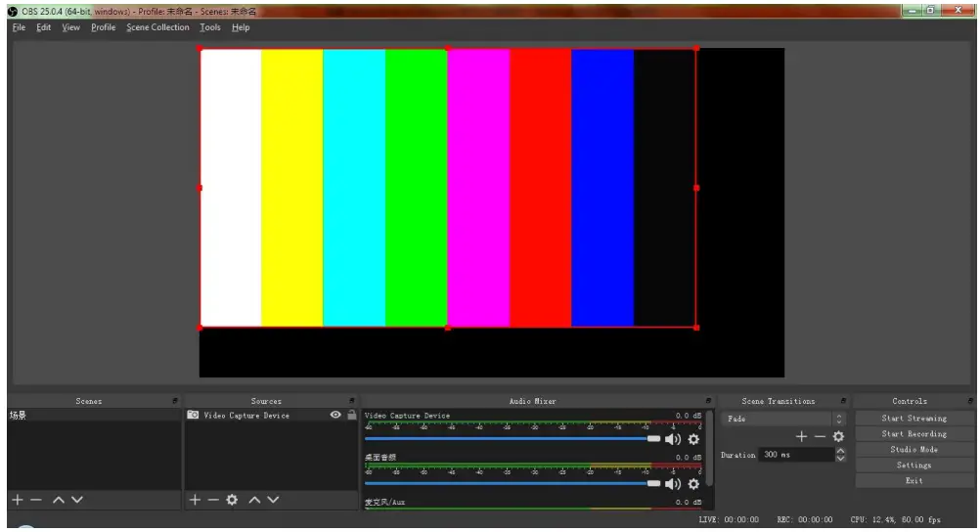Image resolution: width=980 pixels, height=532 pixels.
Task: Click the Duration 300 ms input field
Action: [x=797, y=455]
